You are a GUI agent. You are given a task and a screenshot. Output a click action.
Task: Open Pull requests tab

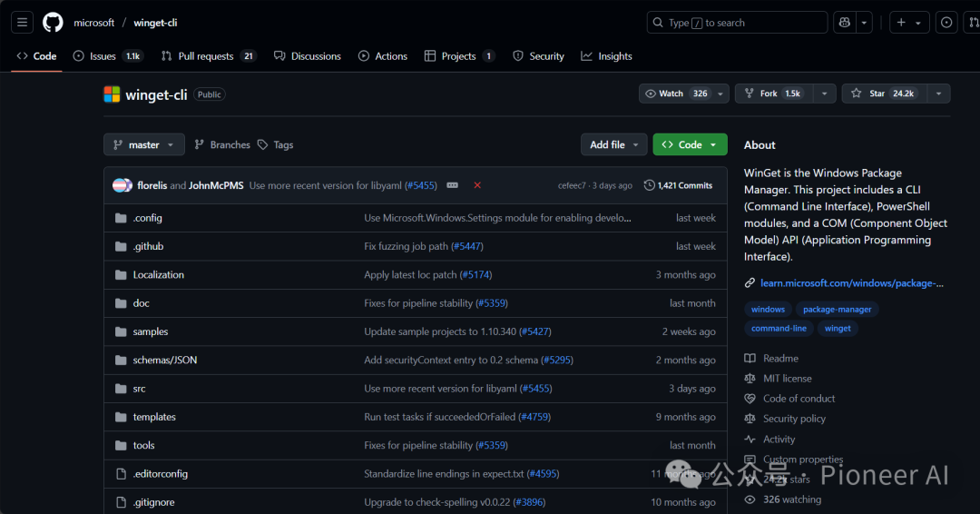[209, 56]
